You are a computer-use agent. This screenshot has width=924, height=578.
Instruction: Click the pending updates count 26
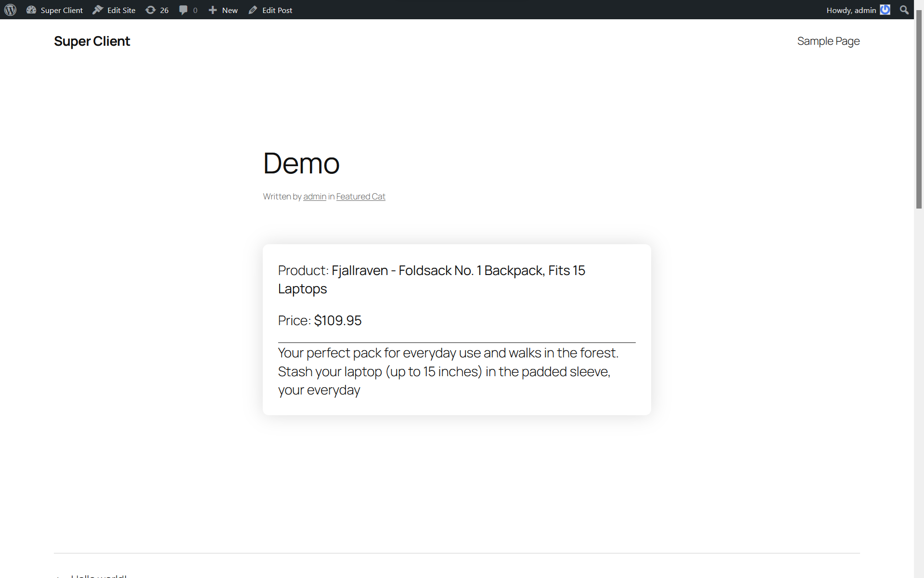pos(164,10)
